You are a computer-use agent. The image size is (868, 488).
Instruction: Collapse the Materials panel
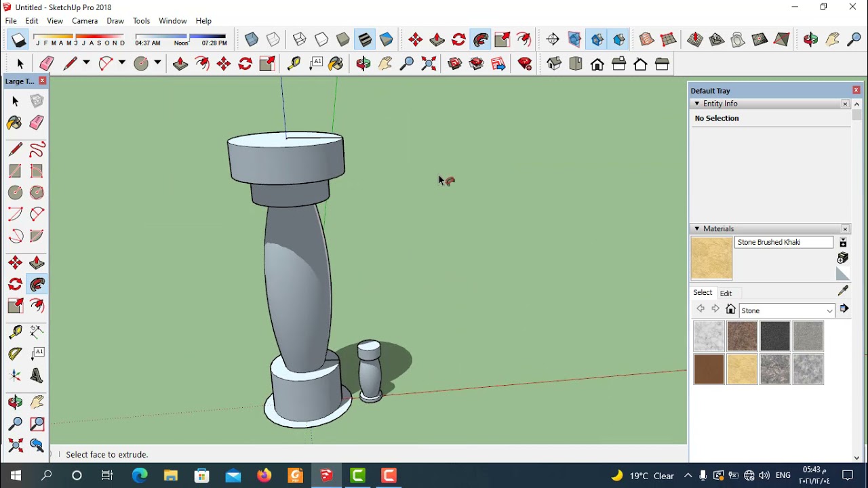click(x=696, y=229)
